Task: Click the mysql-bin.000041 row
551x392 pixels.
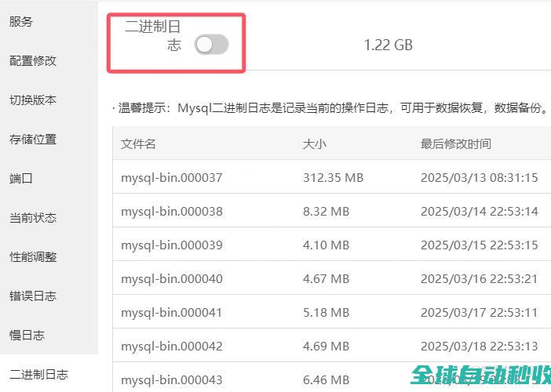Action: coord(172,313)
